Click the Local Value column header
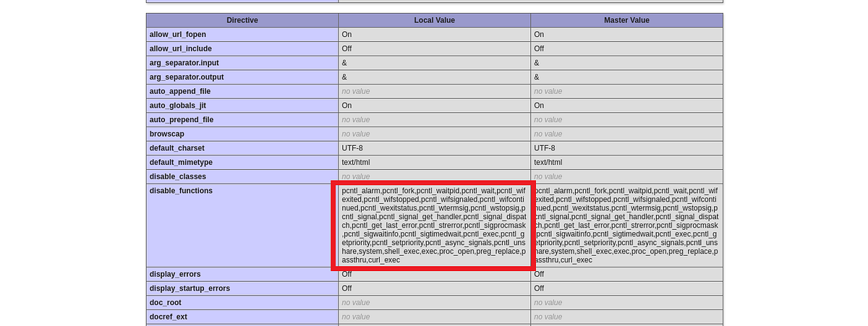Viewport: 868px width, 326px height. [x=434, y=20]
